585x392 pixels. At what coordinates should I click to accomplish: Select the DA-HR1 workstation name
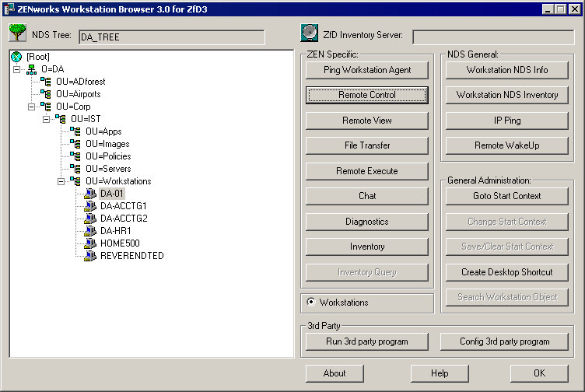tap(116, 231)
